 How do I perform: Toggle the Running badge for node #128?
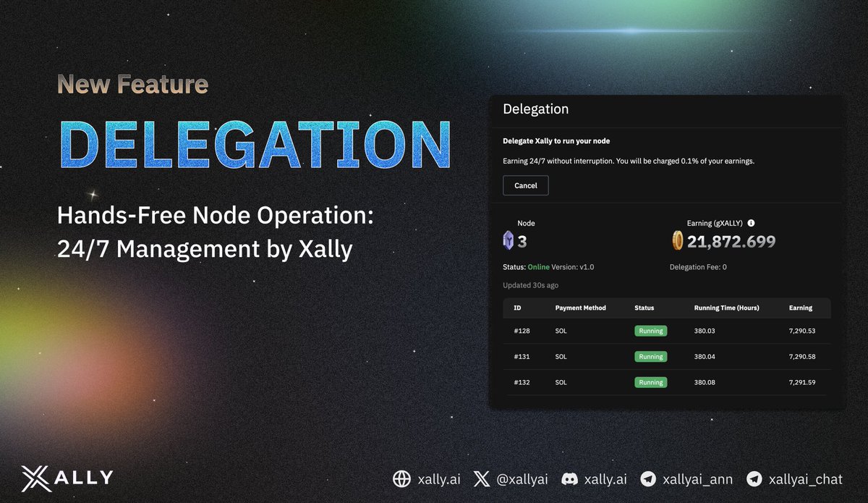pyautogui.click(x=650, y=331)
